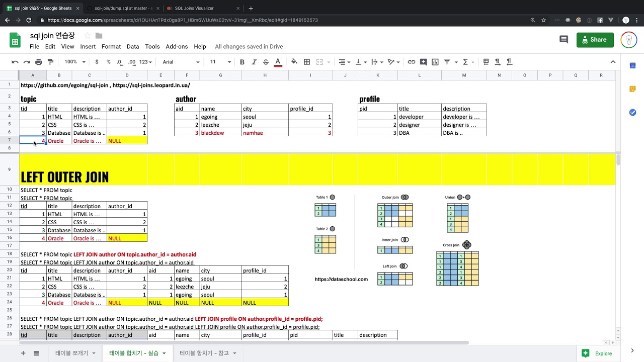Click the Redo icon in toolbar

click(x=27, y=62)
